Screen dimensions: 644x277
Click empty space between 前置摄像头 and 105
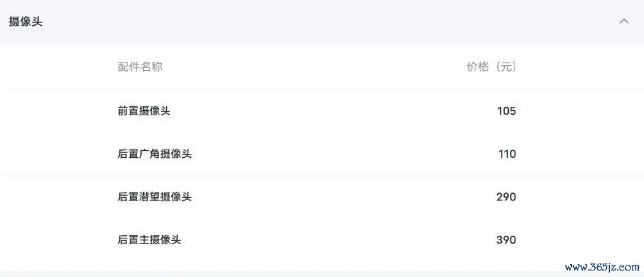click(333, 111)
